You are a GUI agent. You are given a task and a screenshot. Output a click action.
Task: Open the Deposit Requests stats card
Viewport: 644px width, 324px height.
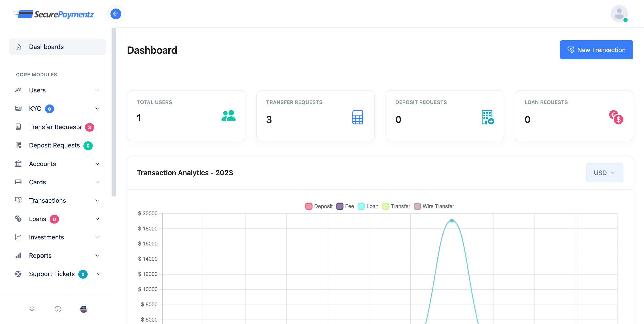point(445,116)
